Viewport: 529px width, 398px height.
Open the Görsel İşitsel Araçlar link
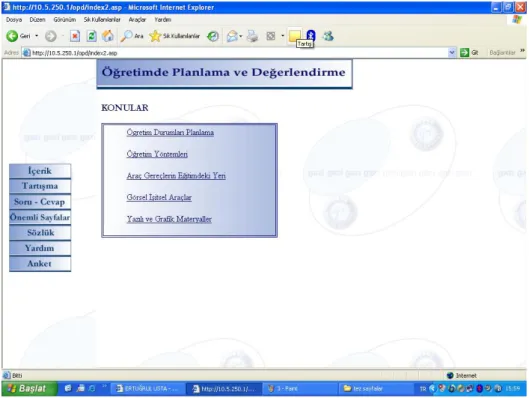point(159,197)
